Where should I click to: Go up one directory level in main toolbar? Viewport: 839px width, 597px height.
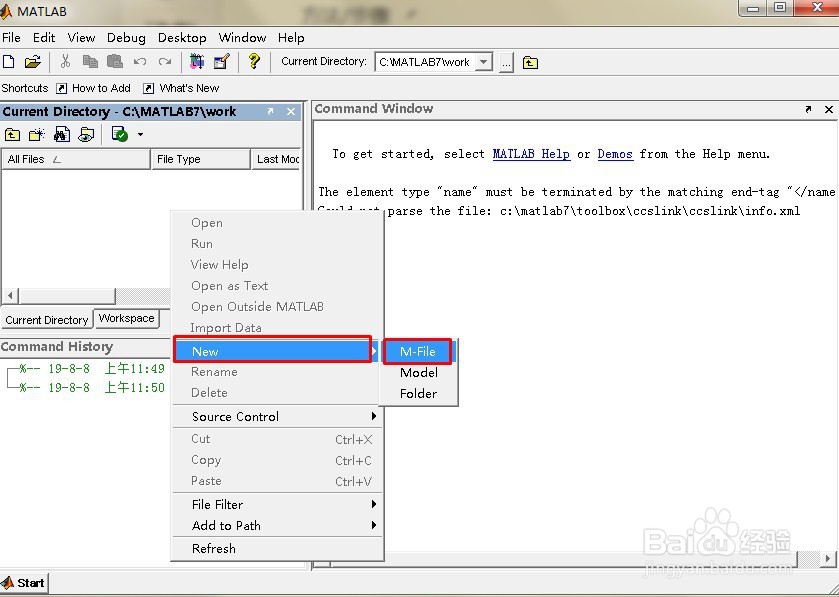[x=530, y=63]
